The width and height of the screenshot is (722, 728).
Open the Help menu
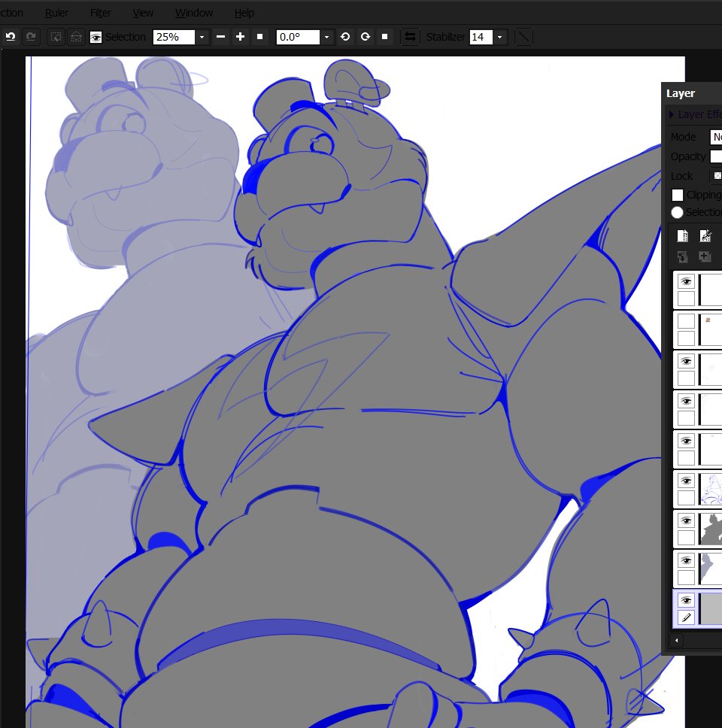(244, 13)
